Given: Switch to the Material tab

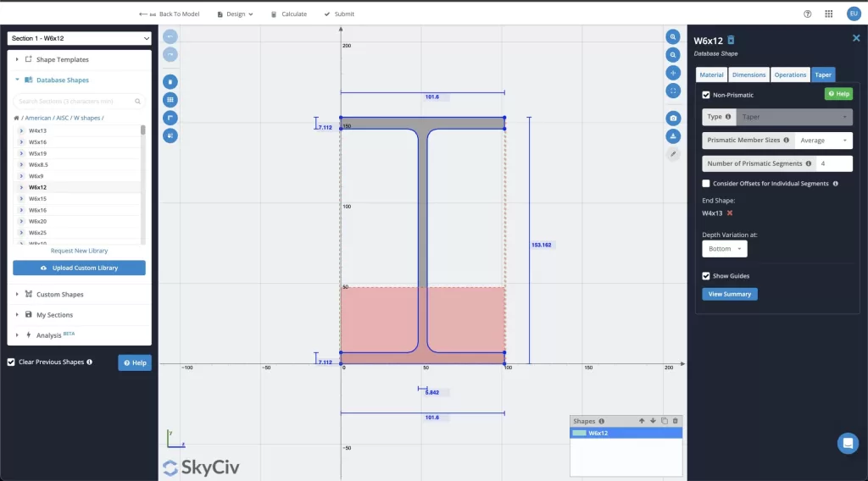Looking at the screenshot, I should point(711,75).
